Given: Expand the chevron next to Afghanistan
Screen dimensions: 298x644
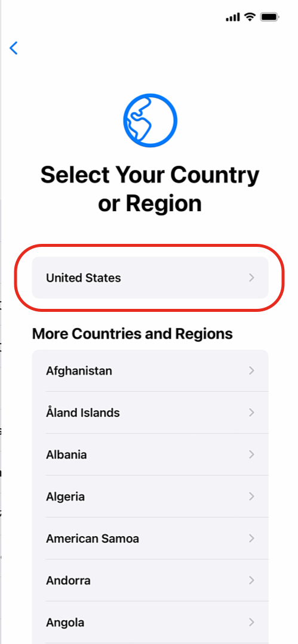Looking at the screenshot, I should pyautogui.click(x=252, y=370).
